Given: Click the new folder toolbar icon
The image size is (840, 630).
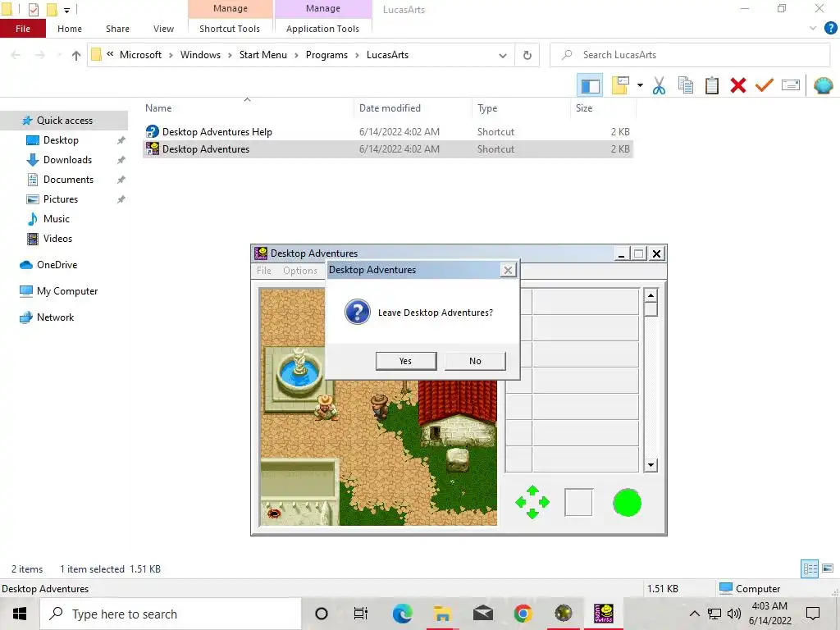Looking at the screenshot, I should [620, 85].
